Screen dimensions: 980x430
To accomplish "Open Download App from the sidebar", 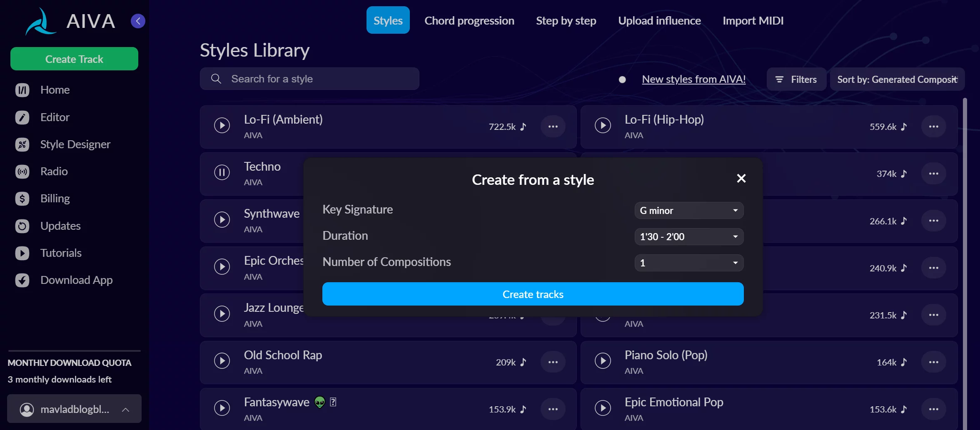I will (64, 280).
